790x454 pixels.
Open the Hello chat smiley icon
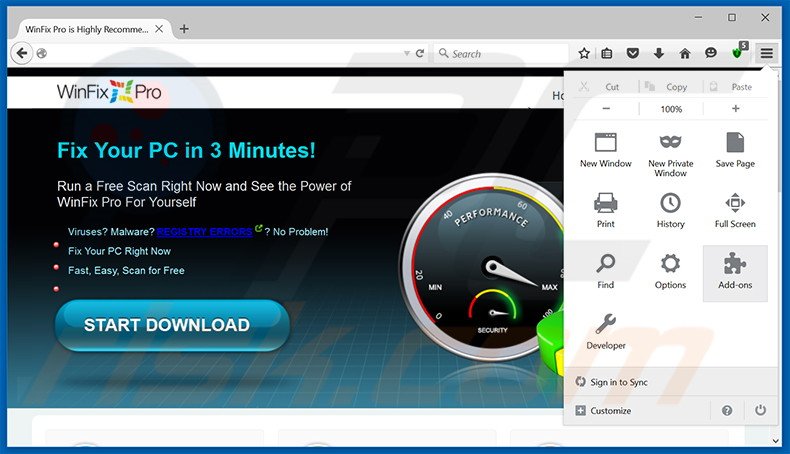coord(710,52)
